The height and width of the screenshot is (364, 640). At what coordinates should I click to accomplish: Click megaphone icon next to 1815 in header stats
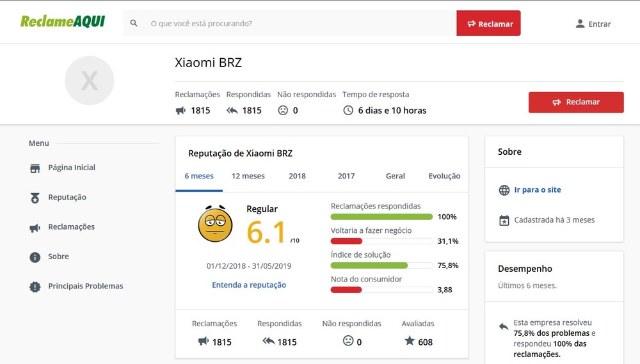click(x=180, y=111)
